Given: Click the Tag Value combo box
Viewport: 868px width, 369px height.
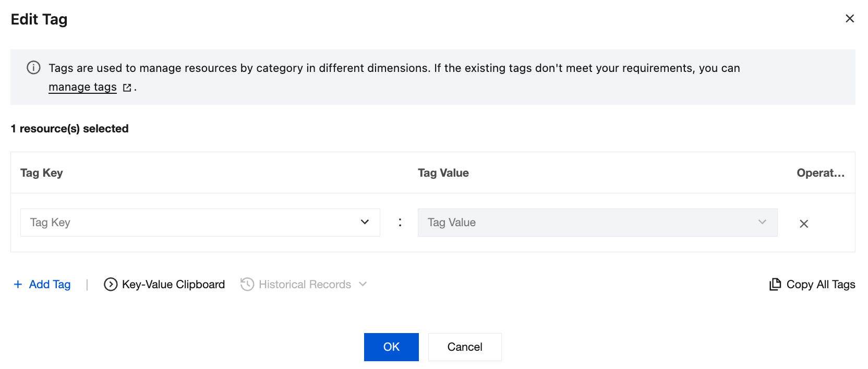Looking at the screenshot, I should [584, 223].
